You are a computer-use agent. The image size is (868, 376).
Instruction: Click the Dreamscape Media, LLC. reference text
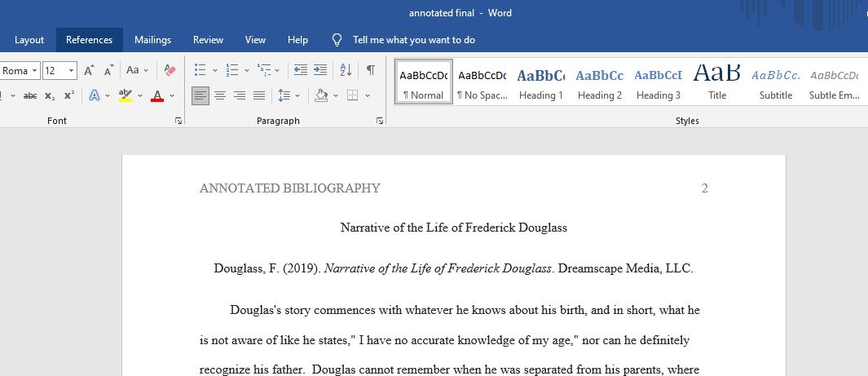(x=626, y=268)
